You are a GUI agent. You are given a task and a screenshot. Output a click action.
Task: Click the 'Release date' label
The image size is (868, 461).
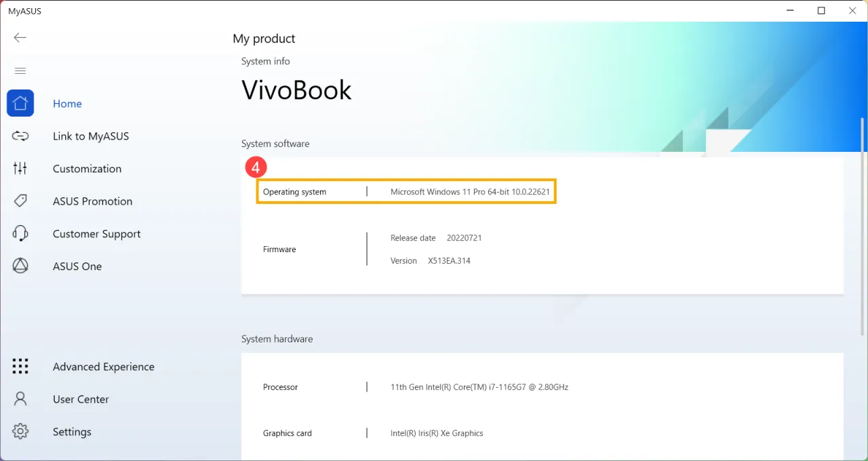click(x=413, y=238)
